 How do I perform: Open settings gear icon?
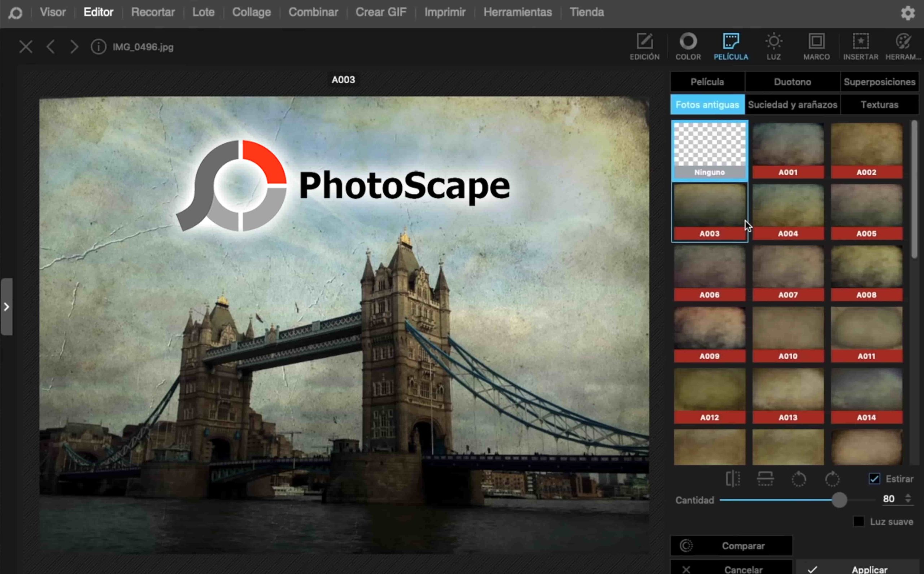pyautogui.click(x=908, y=13)
